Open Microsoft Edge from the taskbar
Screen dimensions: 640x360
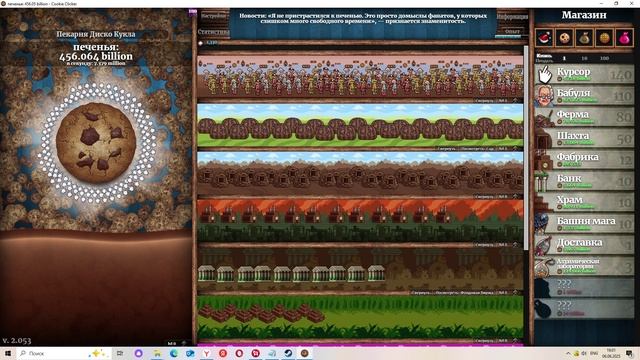point(174,353)
